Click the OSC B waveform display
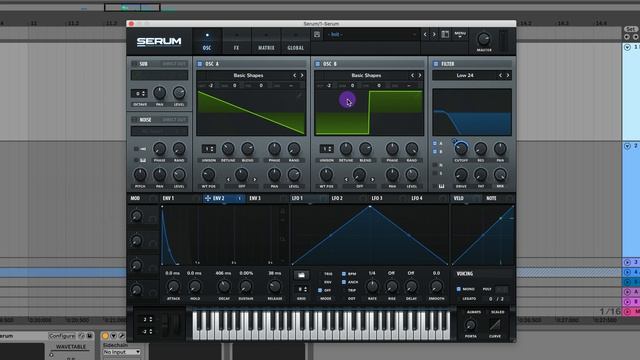 pos(369,113)
